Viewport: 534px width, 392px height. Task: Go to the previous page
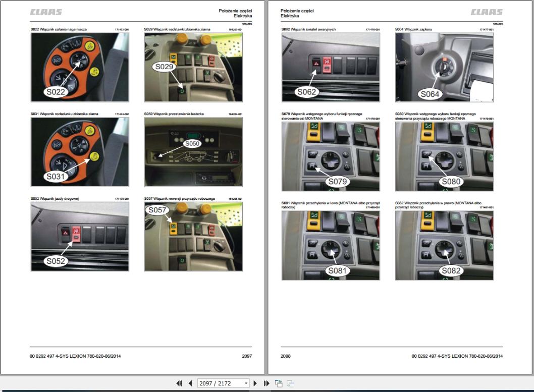click(x=190, y=383)
